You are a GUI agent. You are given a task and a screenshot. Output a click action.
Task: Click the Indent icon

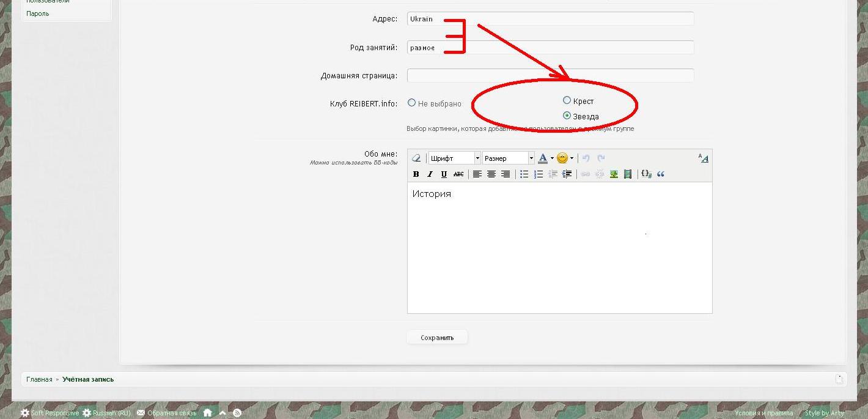567,174
